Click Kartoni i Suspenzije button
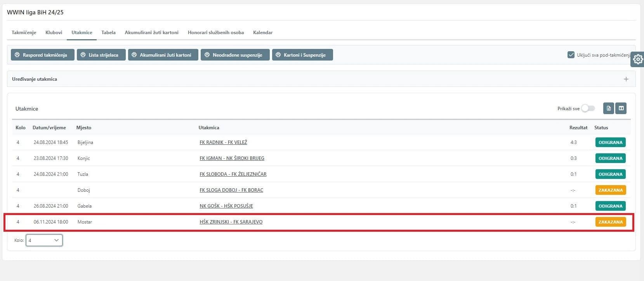The width and height of the screenshot is (644, 281). coord(302,55)
